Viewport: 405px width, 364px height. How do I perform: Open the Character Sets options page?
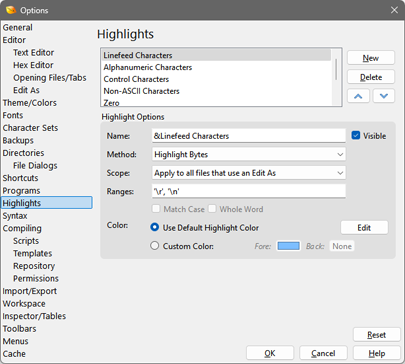click(x=30, y=128)
